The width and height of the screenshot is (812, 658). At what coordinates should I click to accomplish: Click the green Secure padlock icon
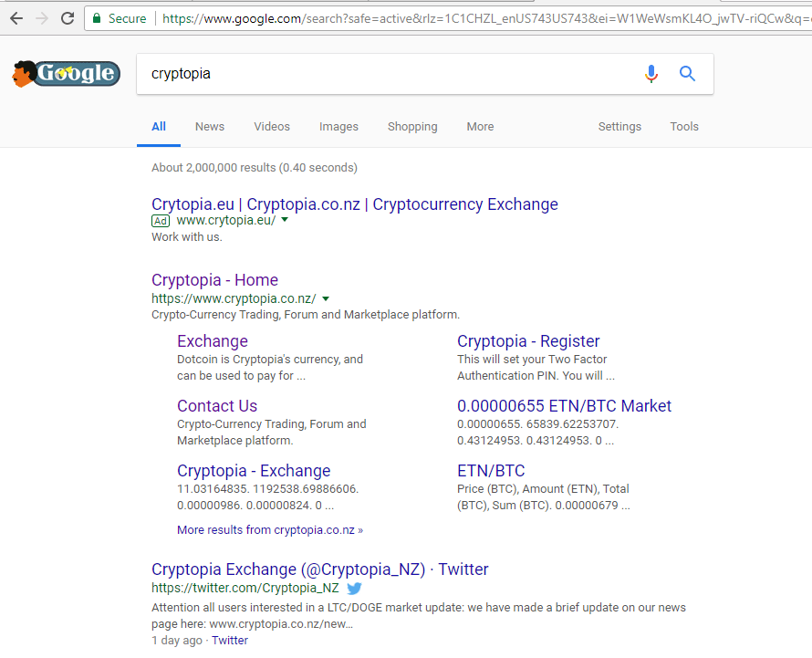tap(97, 18)
